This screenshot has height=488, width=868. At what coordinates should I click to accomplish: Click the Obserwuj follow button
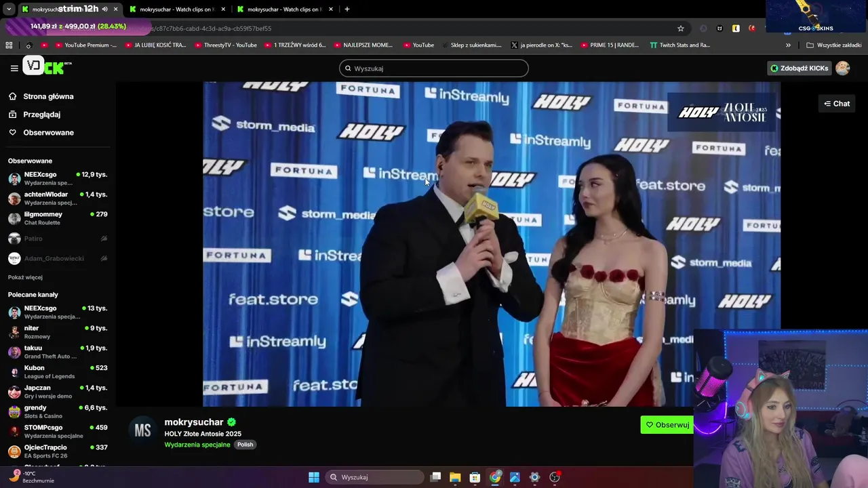coord(667,425)
